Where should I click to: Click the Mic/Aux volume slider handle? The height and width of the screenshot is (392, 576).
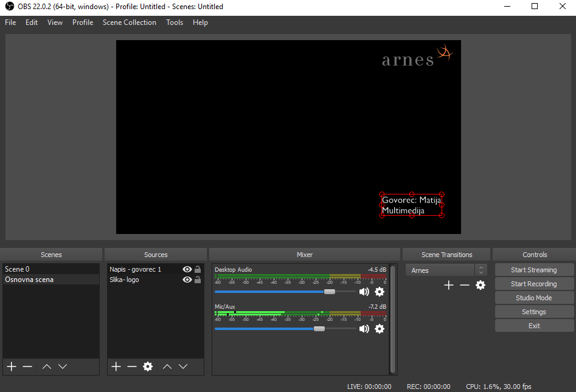319,329
